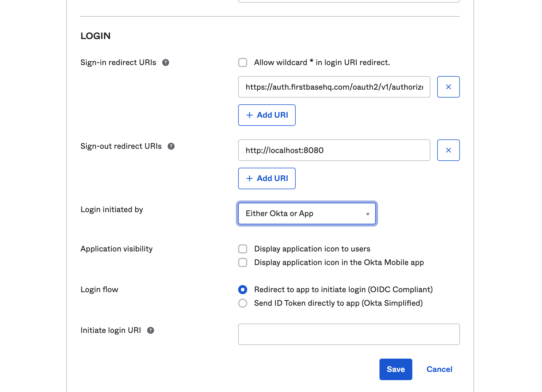The image size is (542, 392).
Task: Add URI under Sign-out redirect URIs
Action: click(x=267, y=178)
